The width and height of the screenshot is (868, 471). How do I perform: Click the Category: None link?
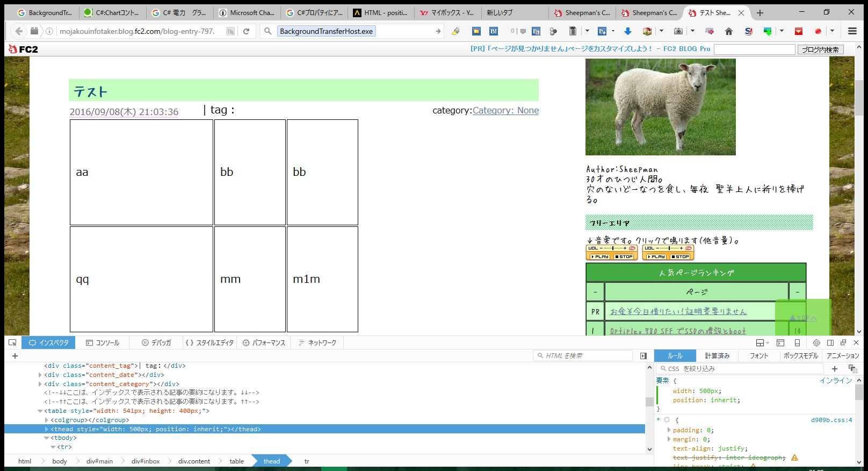click(x=505, y=110)
